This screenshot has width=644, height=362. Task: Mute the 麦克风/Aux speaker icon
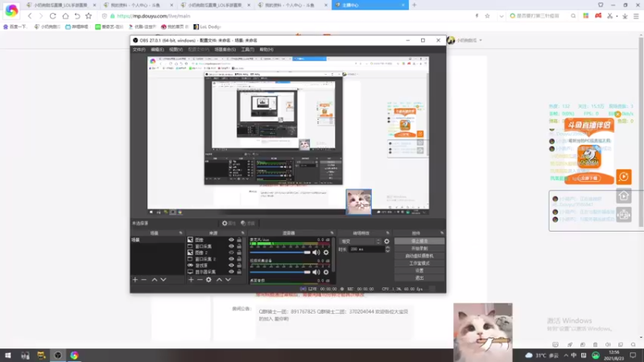coord(316,253)
